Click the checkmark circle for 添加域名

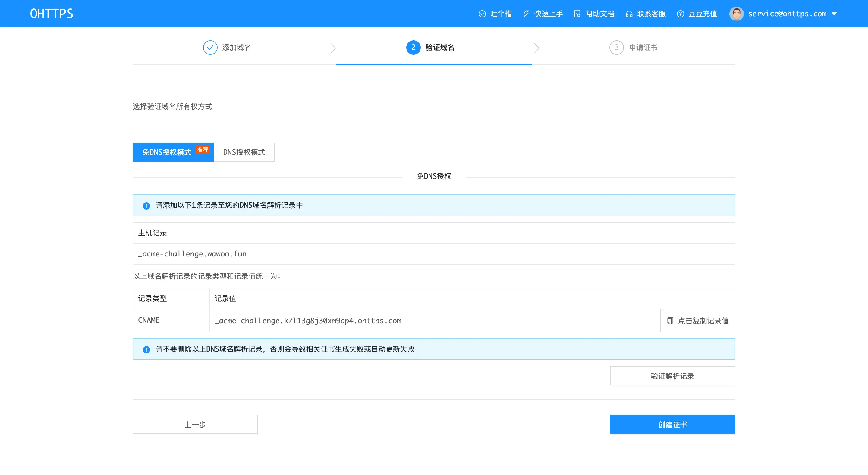click(x=210, y=48)
